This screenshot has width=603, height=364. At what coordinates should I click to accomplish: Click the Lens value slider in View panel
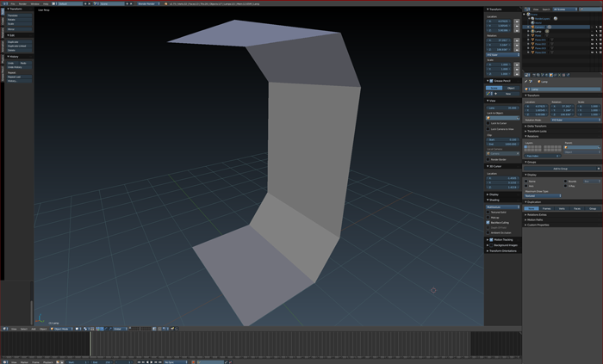coord(502,108)
